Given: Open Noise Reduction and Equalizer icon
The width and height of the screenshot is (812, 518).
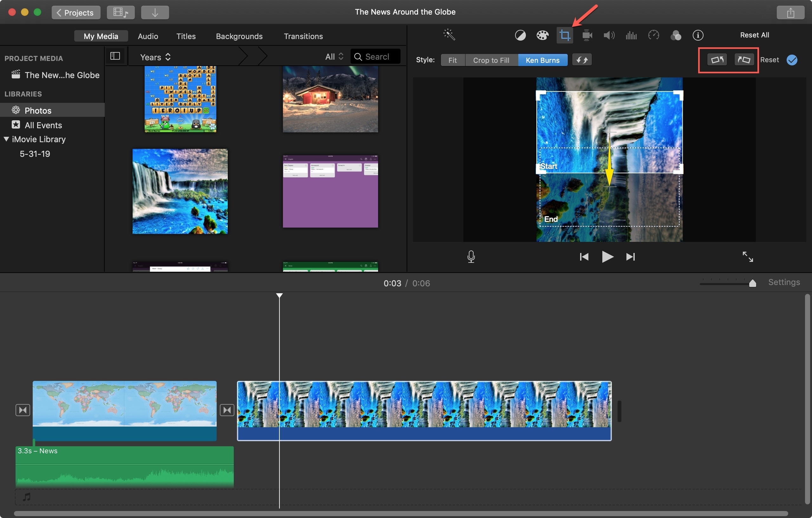Looking at the screenshot, I should [631, 35].
